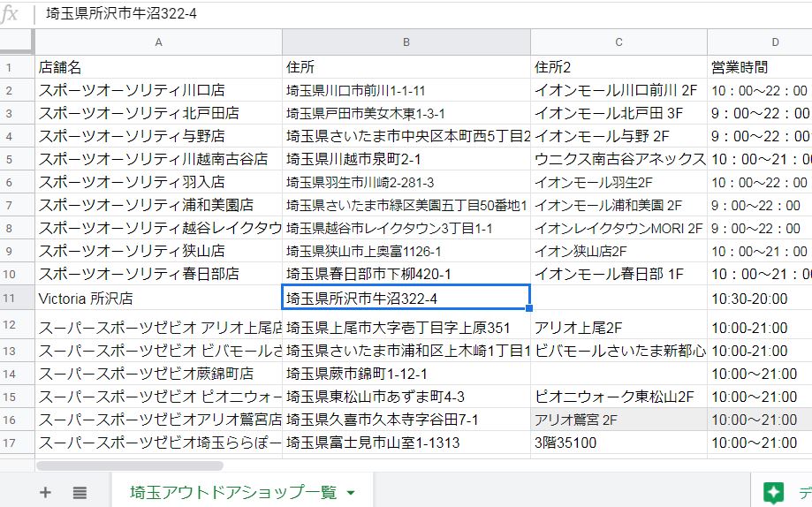Select column B header

point(406,42)
